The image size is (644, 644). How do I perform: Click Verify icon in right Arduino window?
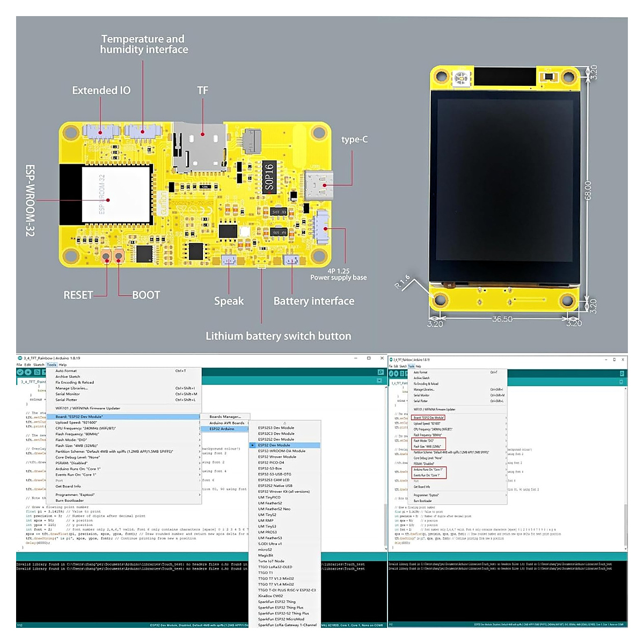coord(392,373)
